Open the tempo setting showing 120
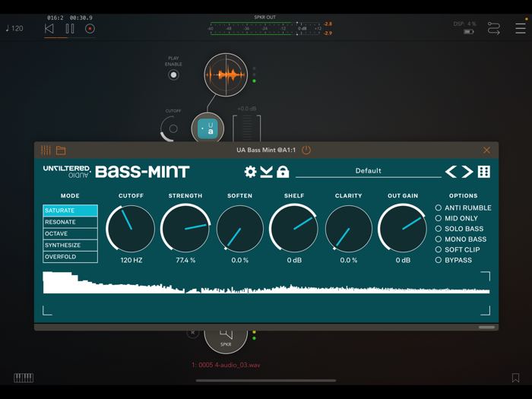Viewport: 532px width, 399px height. pos(14,29)
